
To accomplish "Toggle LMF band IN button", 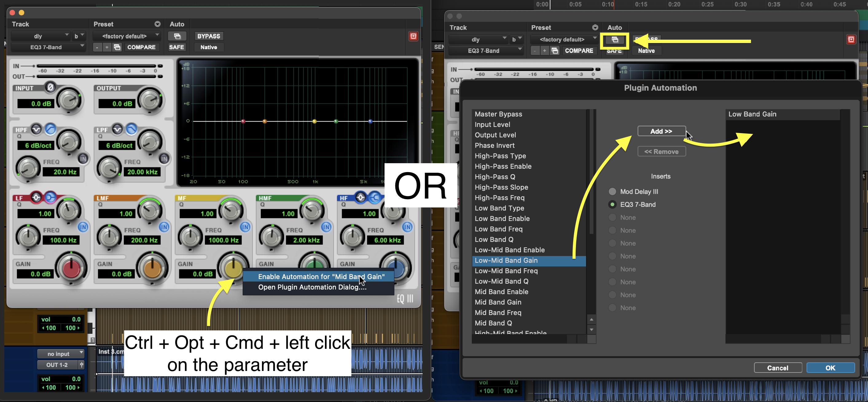I will [164, 227].
